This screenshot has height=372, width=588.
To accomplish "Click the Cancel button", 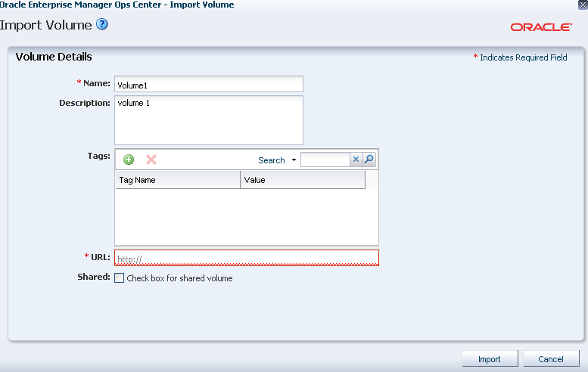I will tap(551, 359).
